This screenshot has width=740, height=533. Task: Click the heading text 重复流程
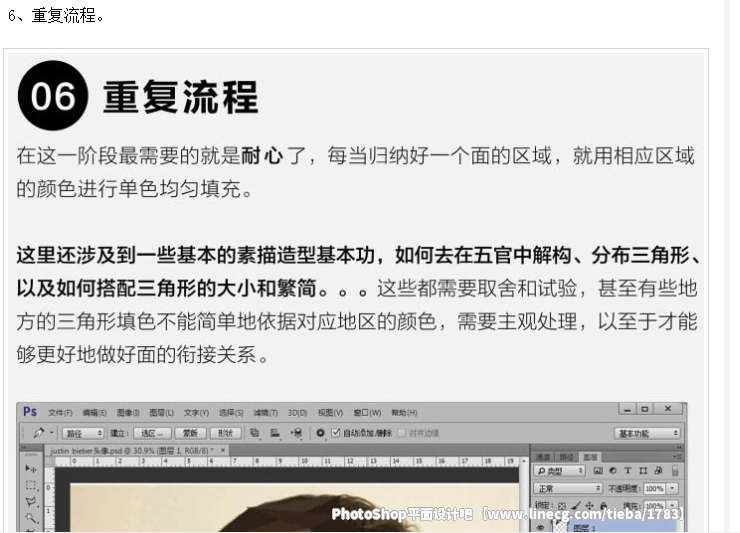pos(181,97)
